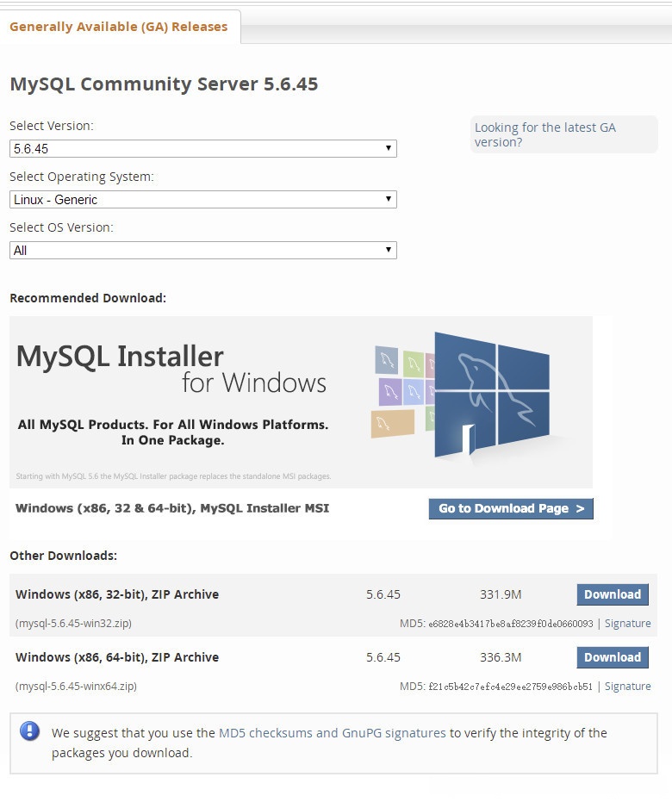Open Signature link for mysql-5.6.45-winx64.zip
This screenshot has width=672, height=802.
[x=627, y=687]
